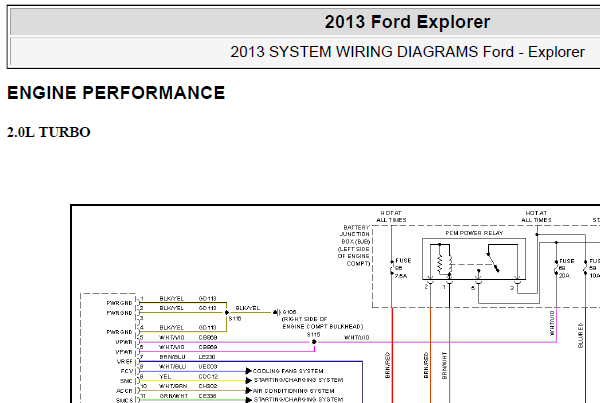
Task: Click the "WHT/BRN" wire color on pin 10
Action: [x=173, y=386]
